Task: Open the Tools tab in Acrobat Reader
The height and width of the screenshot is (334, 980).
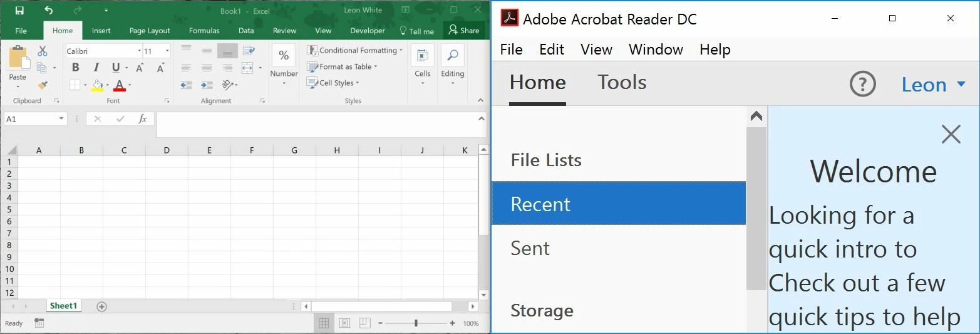Action: (622, 82)
